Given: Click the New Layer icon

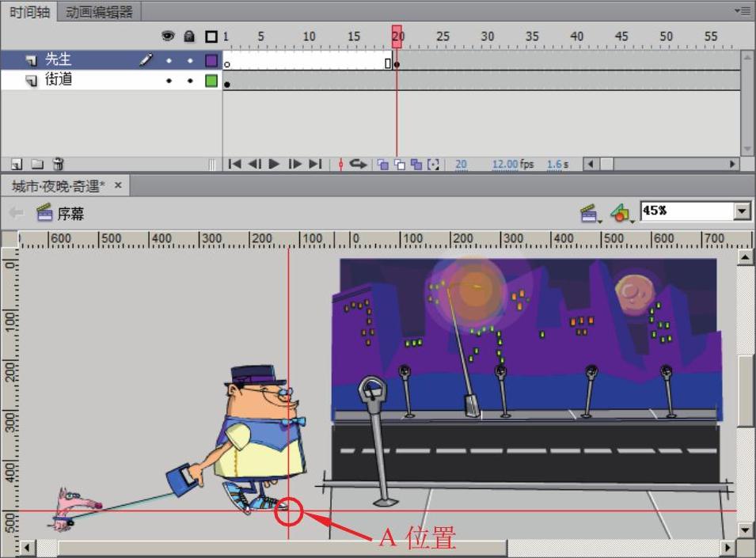Looking at the screenshot, I should [17, 164].
